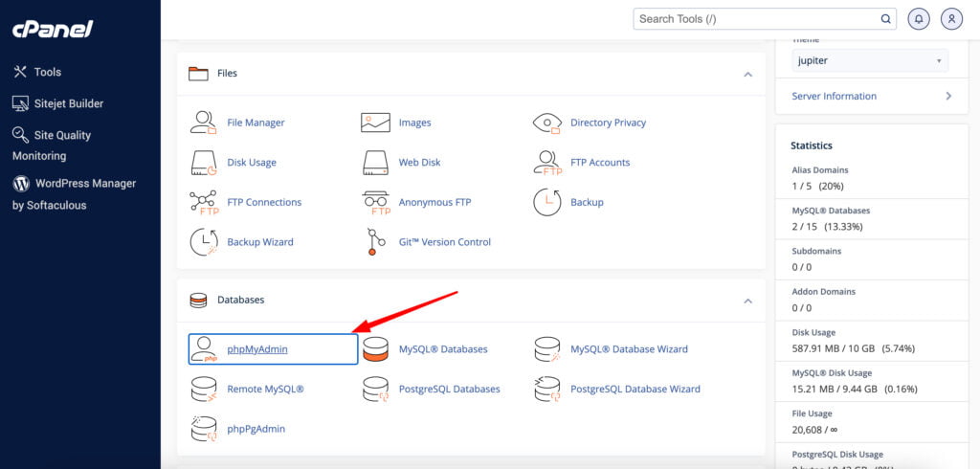Collapse the Files section
The image size is (980, 469).
(x=747, y=74)
